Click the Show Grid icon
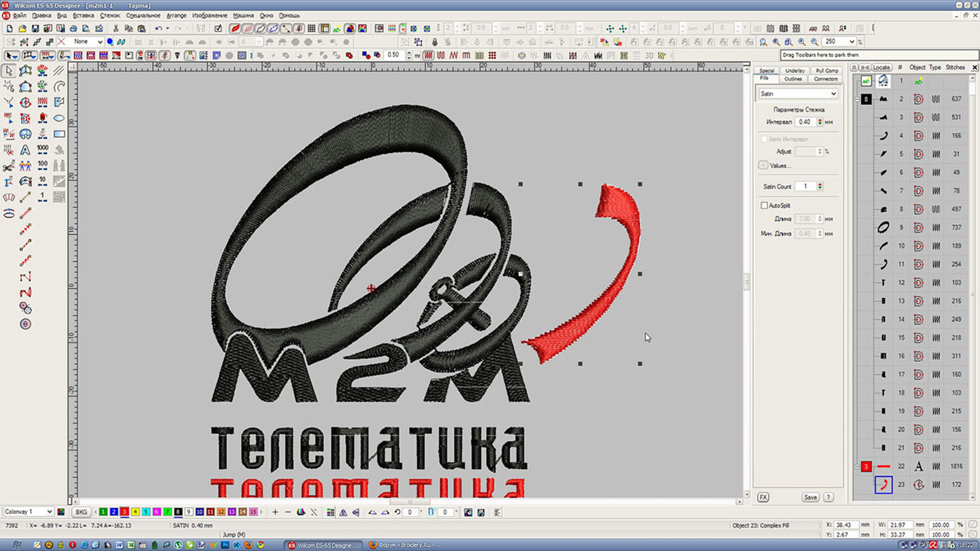This screenshot has width=980, height=551. tap(312, 28)
